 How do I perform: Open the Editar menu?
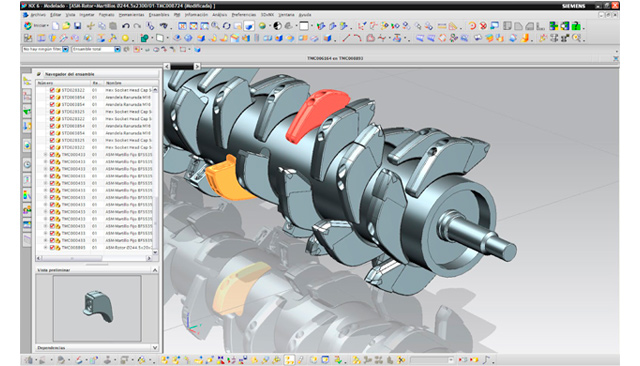tap(56, 15)
